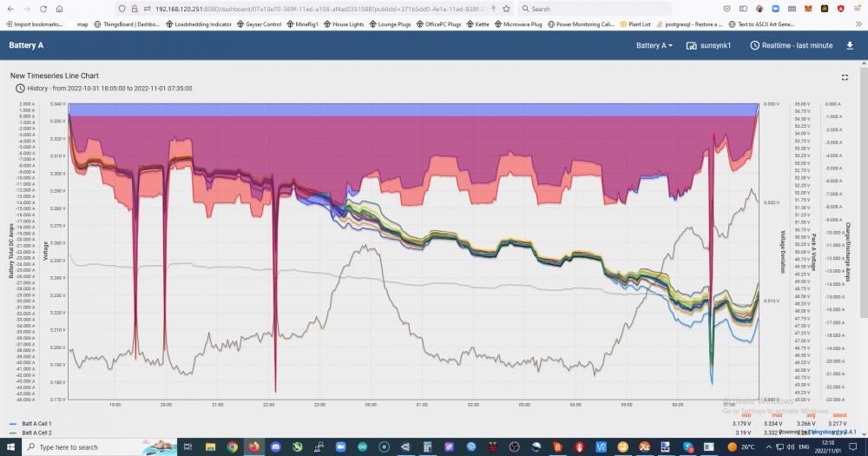Image resolution: width=868 pixels, height=456 pixels.
Task: Open Discord from the taskbar
Action: pyautogui.click(x=276, y=447)
